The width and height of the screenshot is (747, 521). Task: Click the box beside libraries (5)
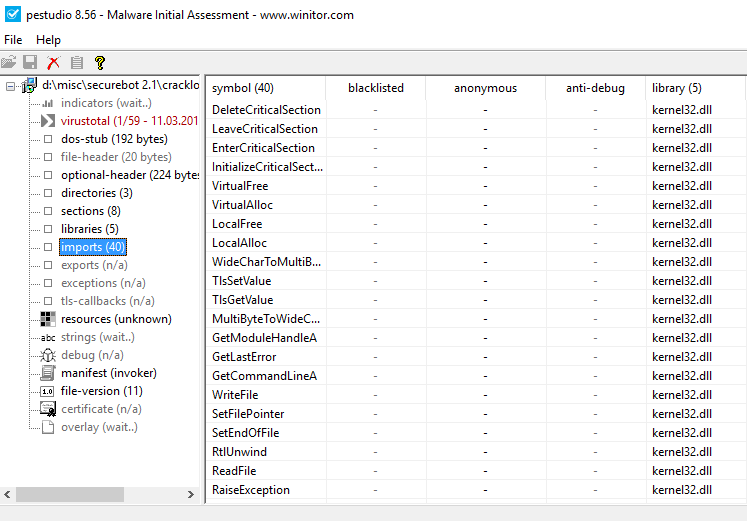[x=48, y=229]
